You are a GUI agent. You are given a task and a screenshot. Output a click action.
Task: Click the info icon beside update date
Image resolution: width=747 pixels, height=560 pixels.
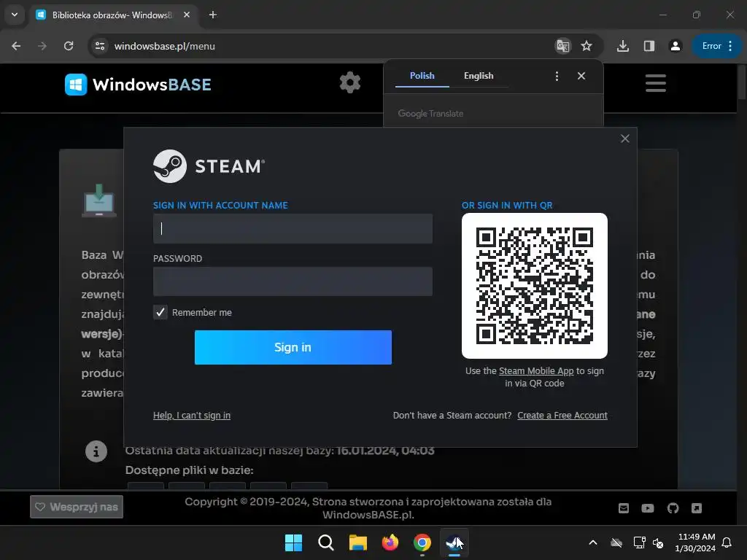96,451
